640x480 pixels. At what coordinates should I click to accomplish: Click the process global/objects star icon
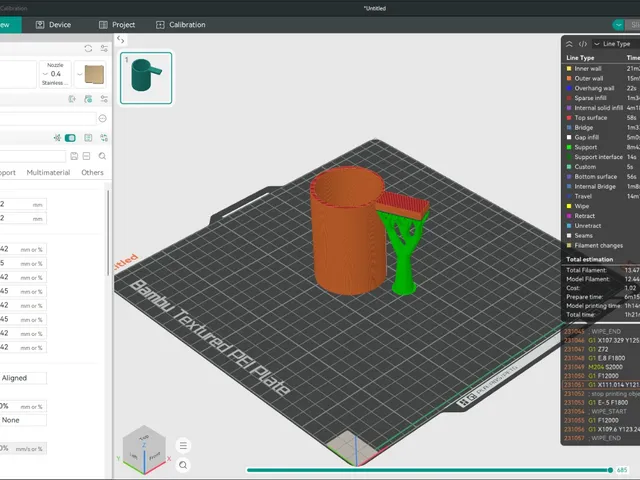coord(57,138)
